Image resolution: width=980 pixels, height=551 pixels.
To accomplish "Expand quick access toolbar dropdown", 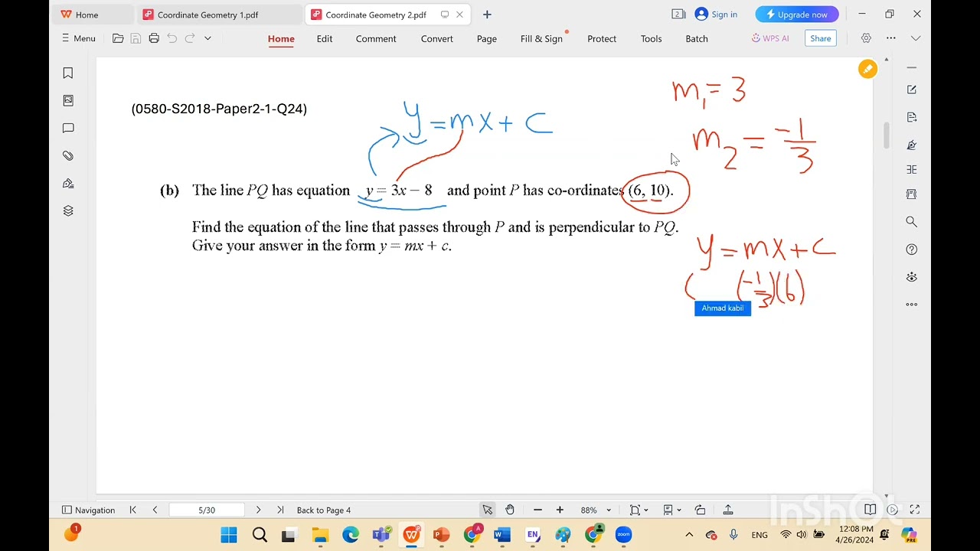I will 207,38.
